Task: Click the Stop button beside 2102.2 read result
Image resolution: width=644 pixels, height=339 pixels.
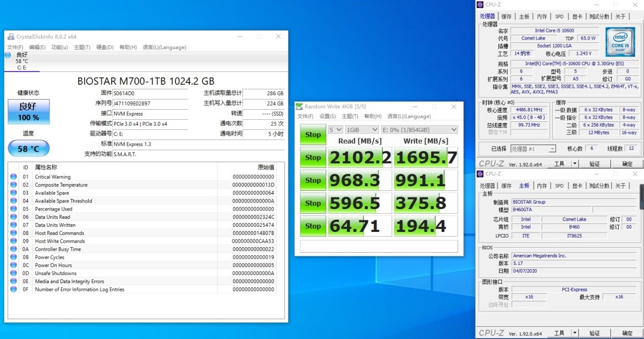Action: [313, 157]
